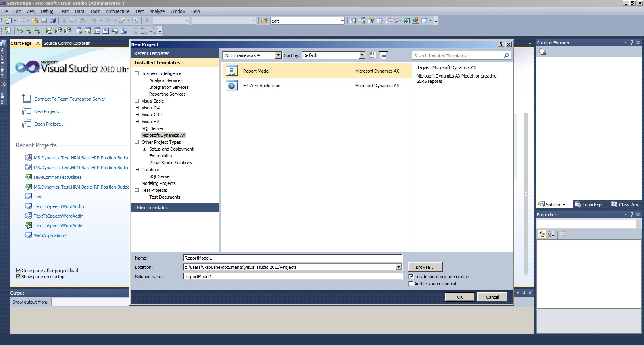Click the Start Page vertical scrollbar
The width and height of the screenshot is (644, 346).
point(525,194)
